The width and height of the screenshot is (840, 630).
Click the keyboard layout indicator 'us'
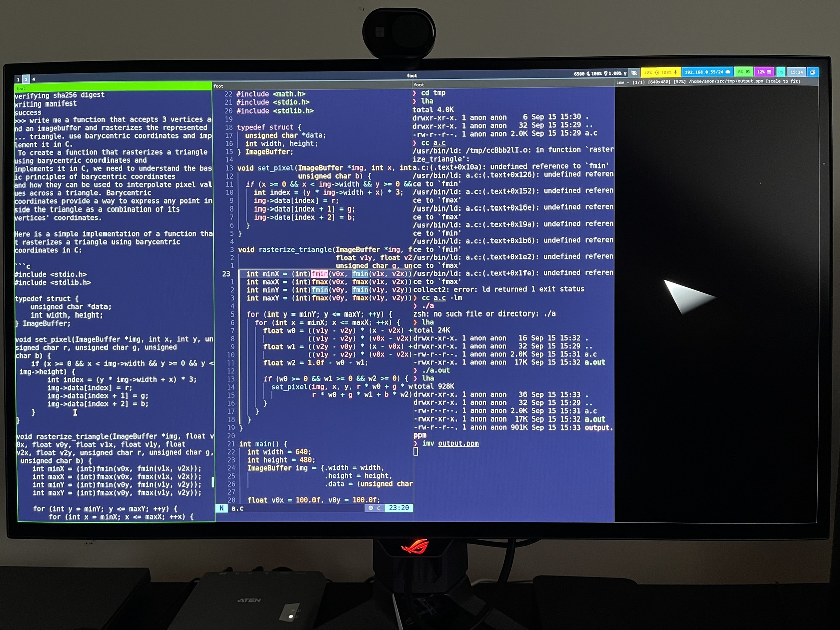[780, 72]
